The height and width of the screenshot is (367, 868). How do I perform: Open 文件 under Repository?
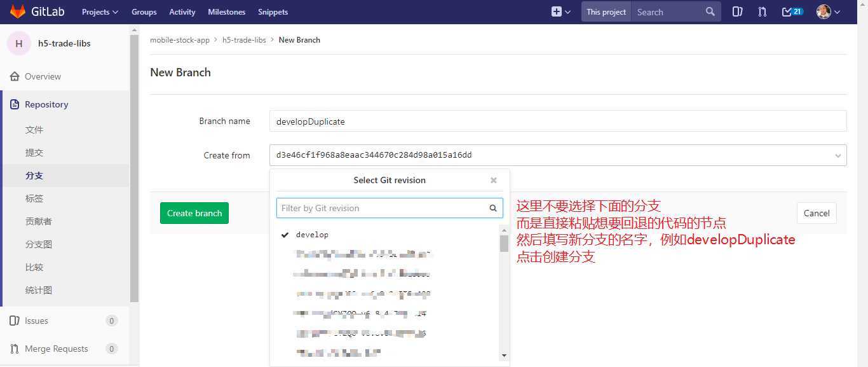pos(34,130)
